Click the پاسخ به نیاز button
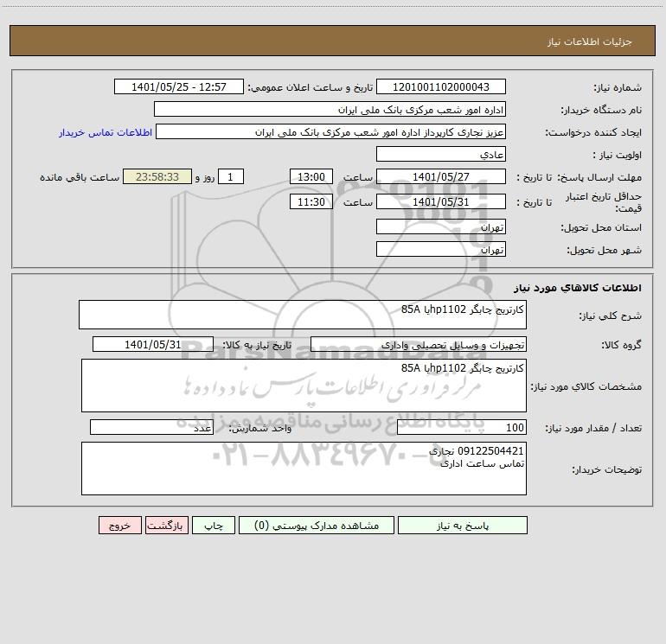Viewport: 666px width, 644px height. (x=463, y=525)
